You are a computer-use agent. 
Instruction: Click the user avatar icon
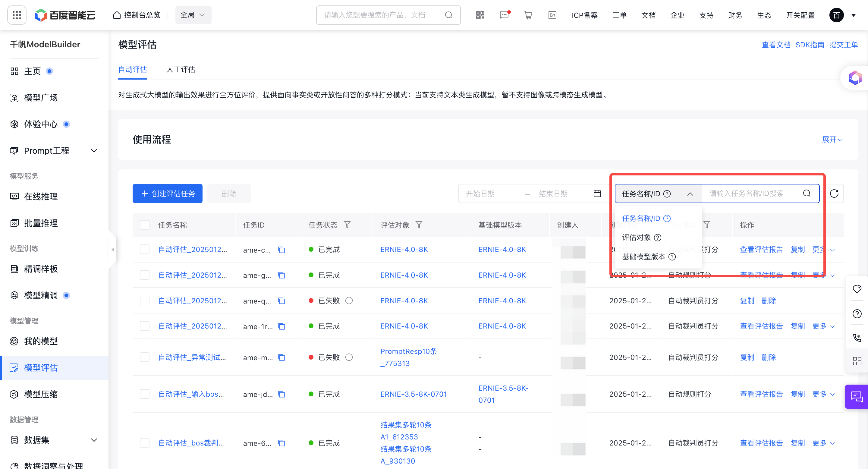click(836, 15)
